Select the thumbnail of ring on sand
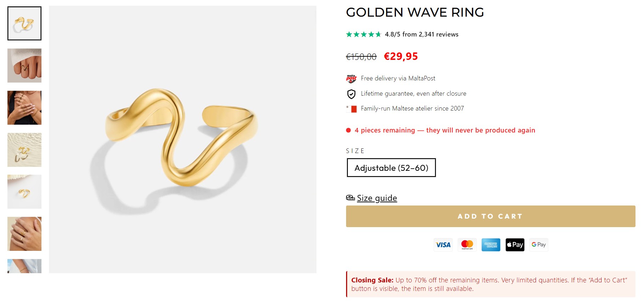Image resolution: width=644 pixels, height=304 pixels. [24, 150]
